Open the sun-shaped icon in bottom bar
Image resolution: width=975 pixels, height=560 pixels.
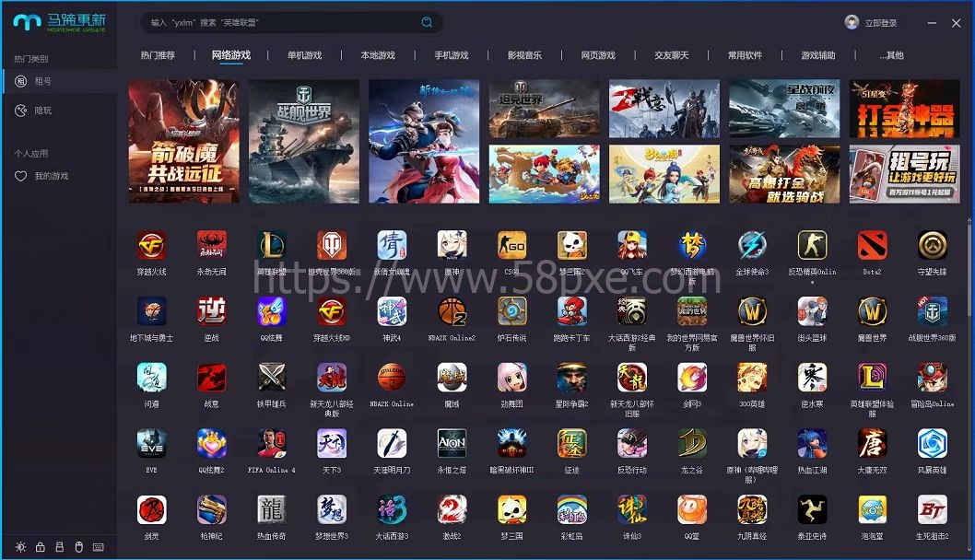tap(20, 547)
